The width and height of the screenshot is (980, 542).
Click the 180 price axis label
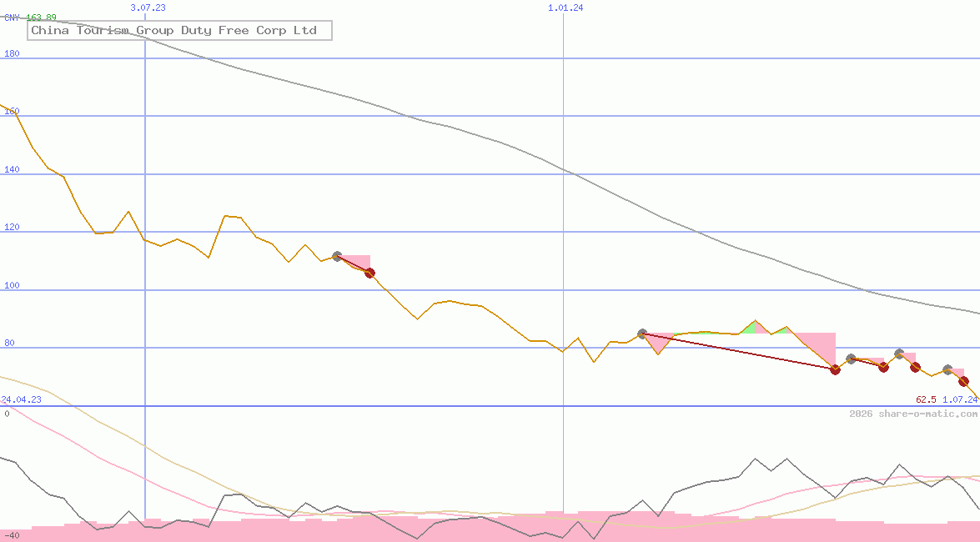[12, 54]
